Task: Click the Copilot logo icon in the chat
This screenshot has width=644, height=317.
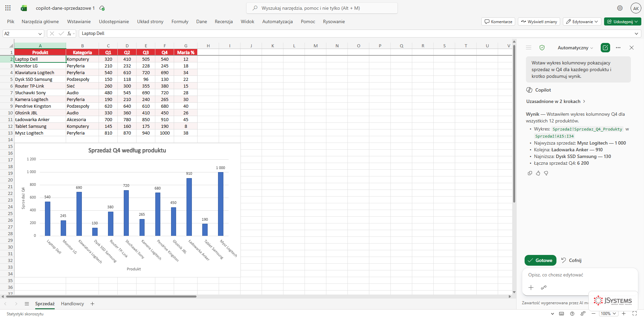Action: click(529, 90)
